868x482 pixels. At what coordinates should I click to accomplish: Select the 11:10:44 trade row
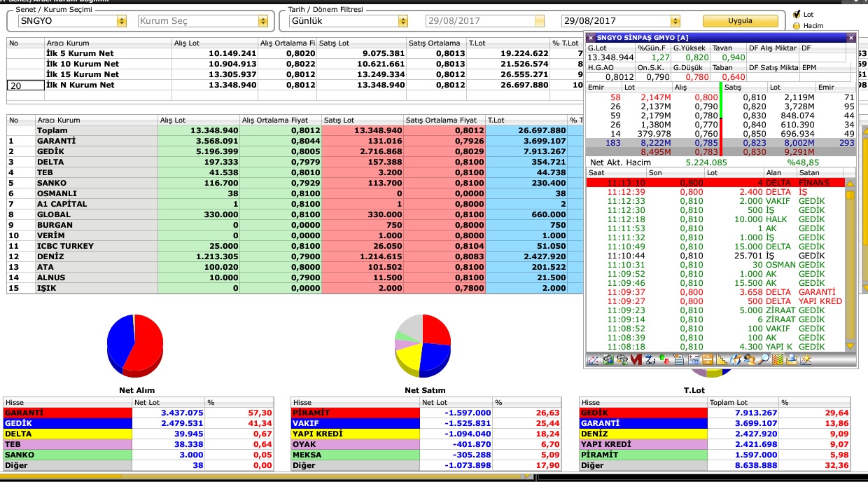coord(715,256)
